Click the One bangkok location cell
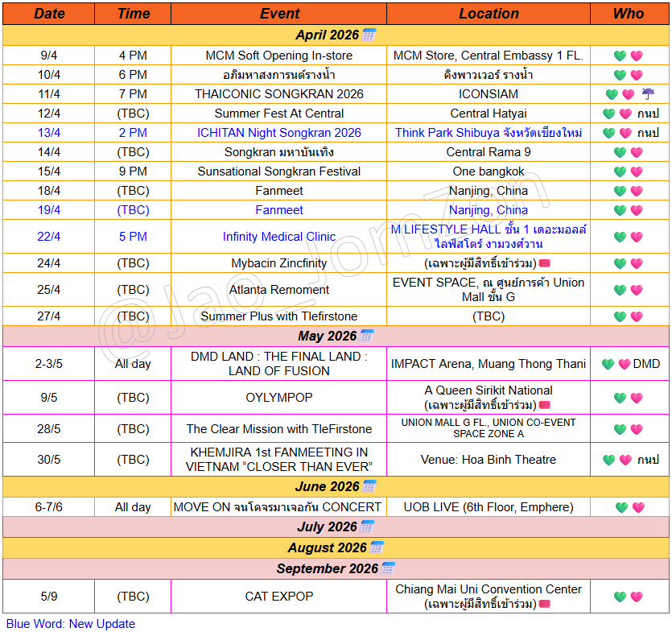Viewport: 672px width, 632px height. click(x=489, y=171)
